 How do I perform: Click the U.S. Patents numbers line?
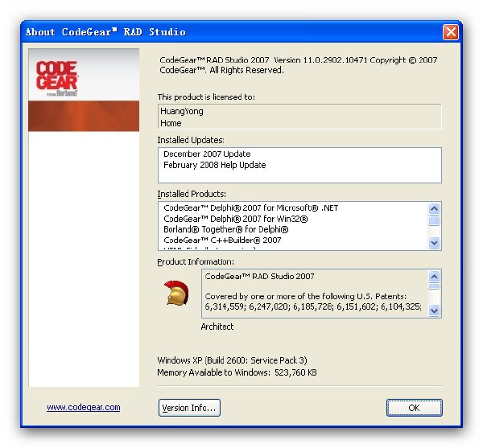pyautogui.click(x=313, y=306)
